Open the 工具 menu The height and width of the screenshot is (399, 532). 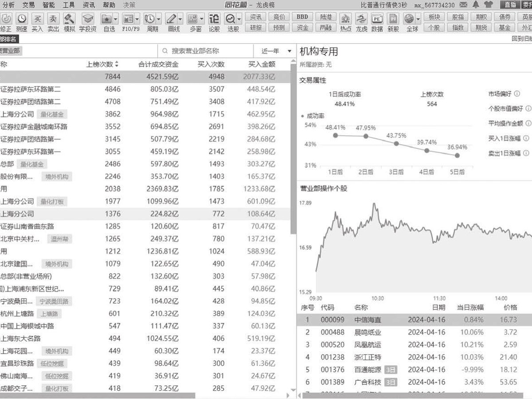[x=69, y=4]
